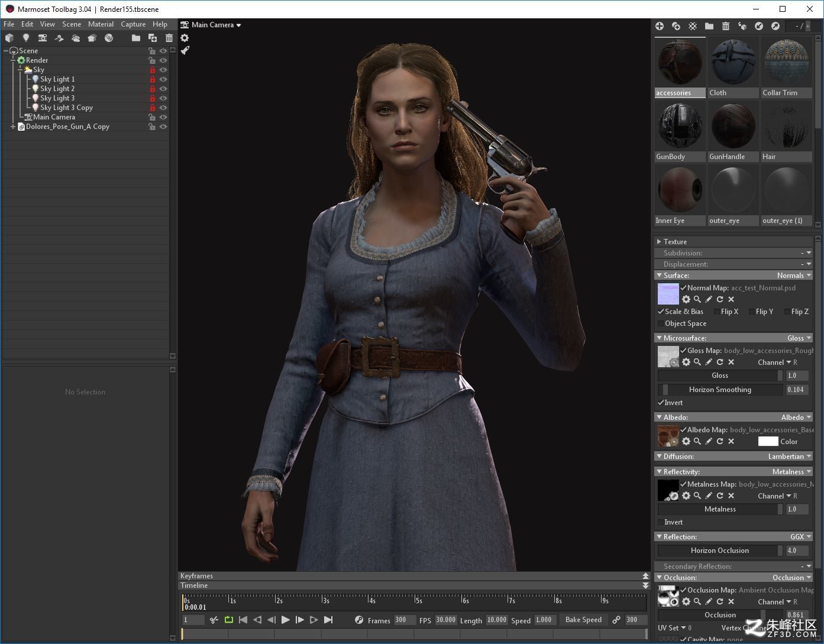
Task: Open the File menu
Action: coord(9,24)
